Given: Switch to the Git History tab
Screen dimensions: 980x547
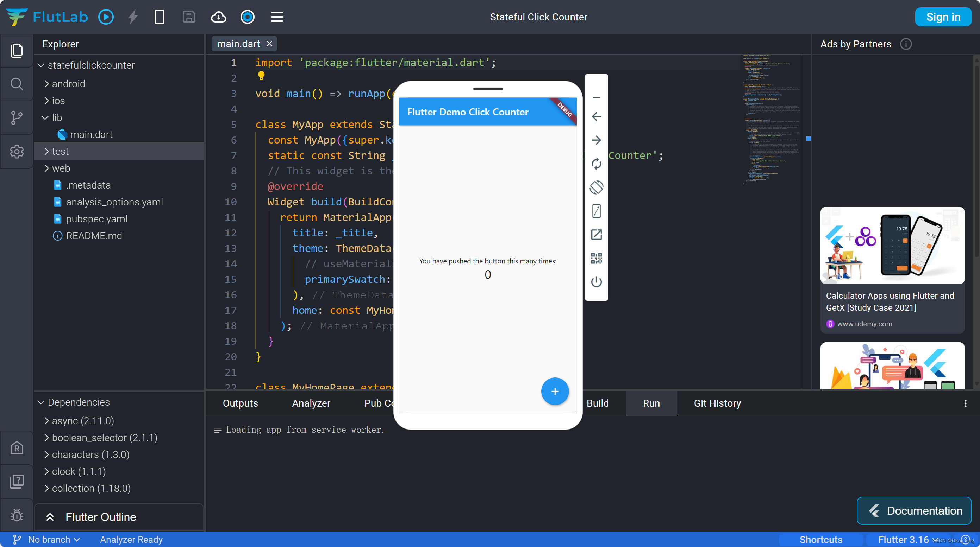Looking at the screenshot, I should click(x=717, y=403).
